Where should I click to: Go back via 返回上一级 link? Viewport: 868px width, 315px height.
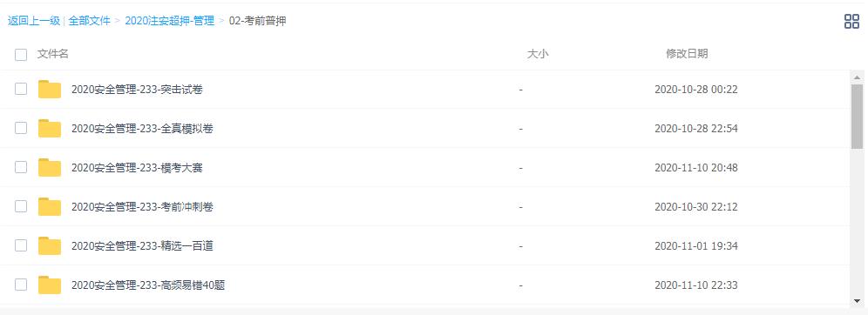(34, 22)
